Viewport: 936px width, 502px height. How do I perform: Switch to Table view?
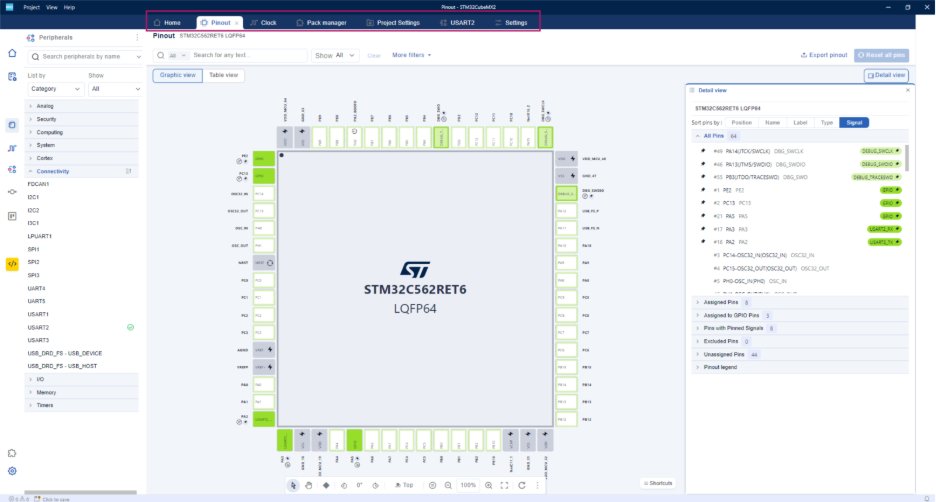[x=224, y=75]
